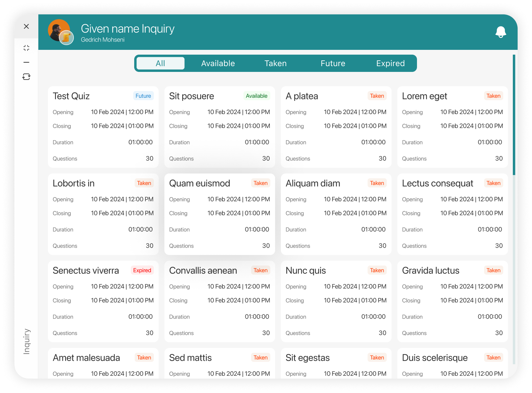Switch to the Taken tab
The width and height of the screenshot is (532, 393).
275,63
